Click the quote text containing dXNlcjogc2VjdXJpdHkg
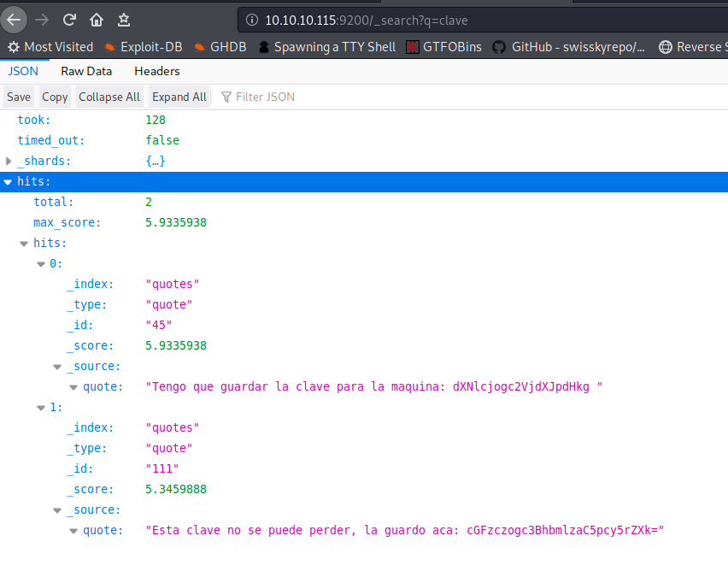 [x=373, y=387]
